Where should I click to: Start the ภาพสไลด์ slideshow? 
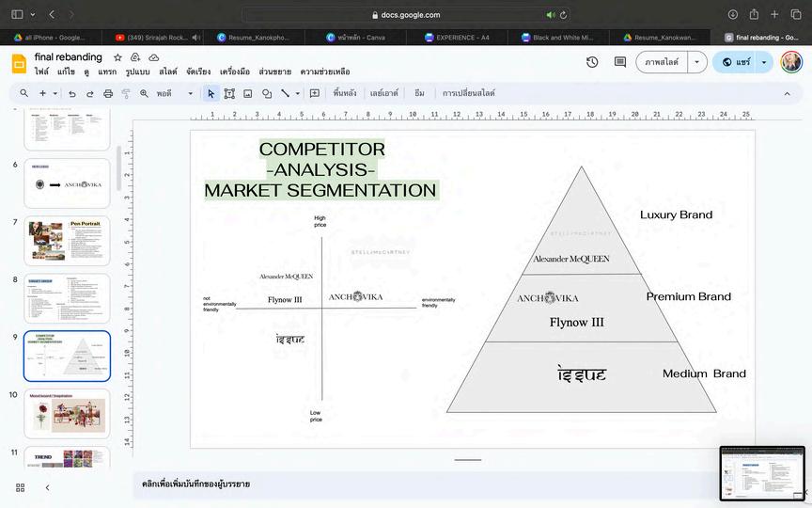[662, 62]
